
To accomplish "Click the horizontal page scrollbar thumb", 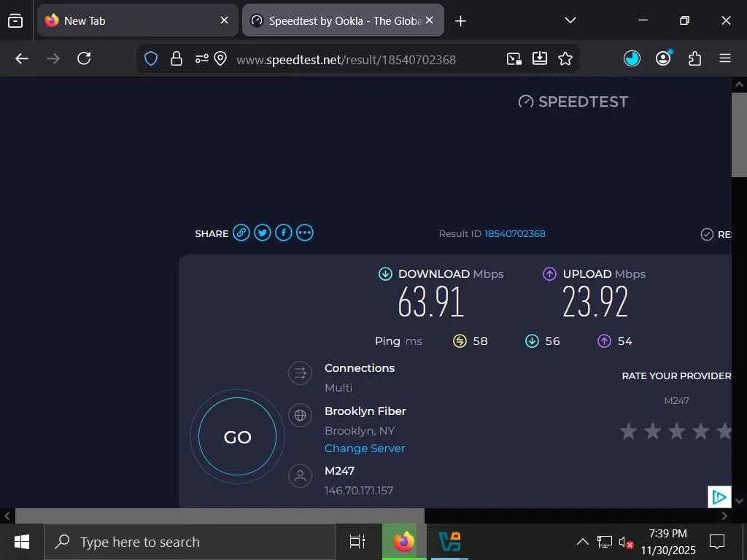I will pos(220,516).
